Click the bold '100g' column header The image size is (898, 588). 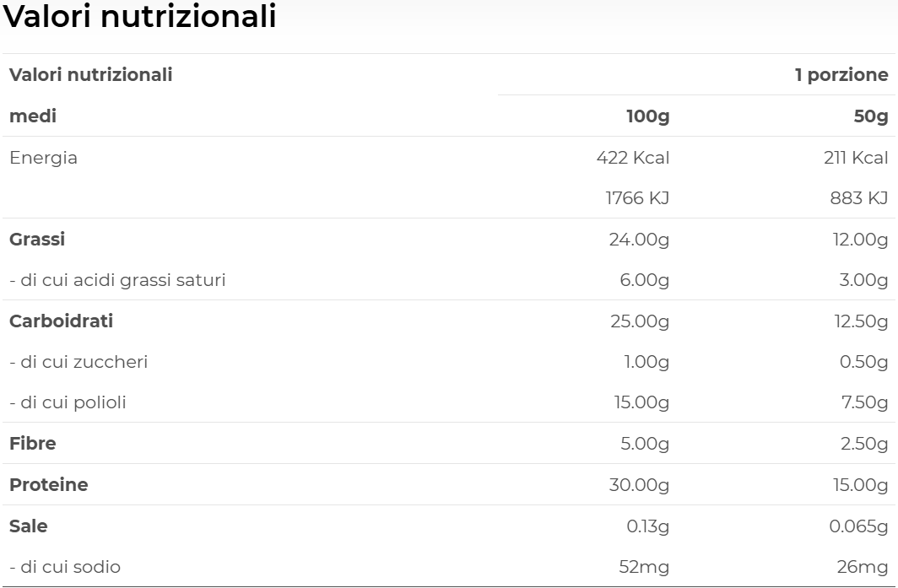coord(647,116)
